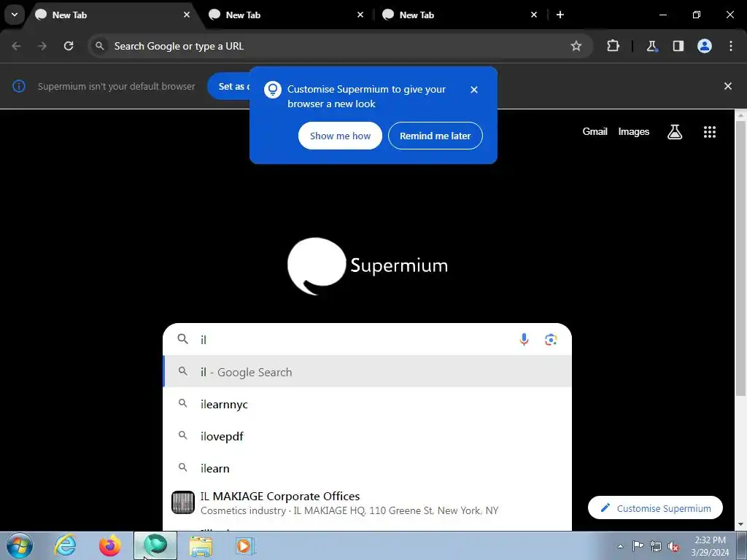The width and height of the screenshot is (747, 560).
Task: Open the tab search dropdown arrow
Action: 15,15
